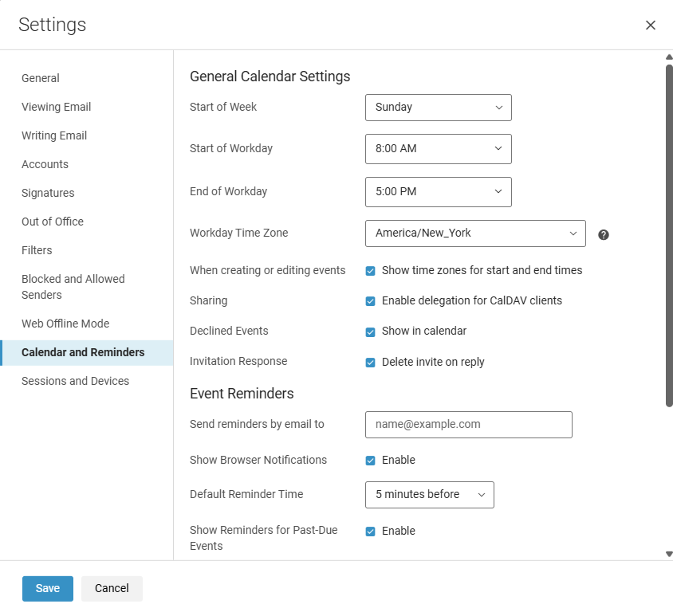Click the scroll up arrow icon
The width and height of the screenshot is (673, 616).
tap(669, 57)
